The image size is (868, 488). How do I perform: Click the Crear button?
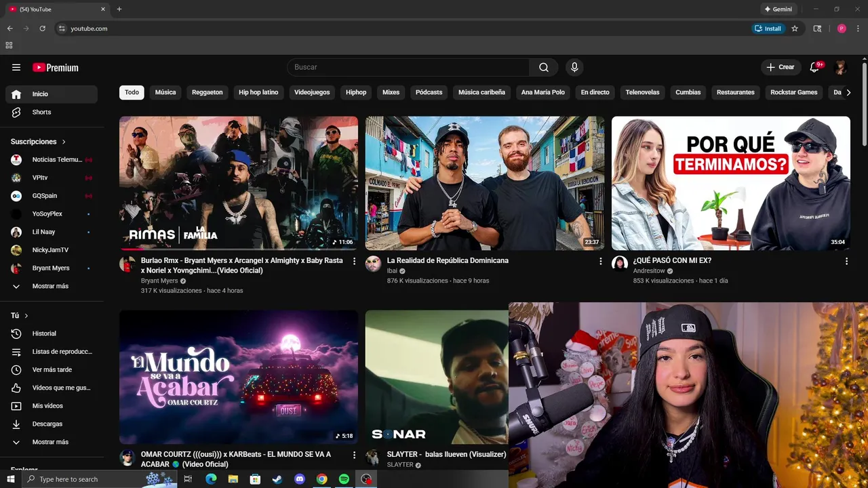click(781, 67)
